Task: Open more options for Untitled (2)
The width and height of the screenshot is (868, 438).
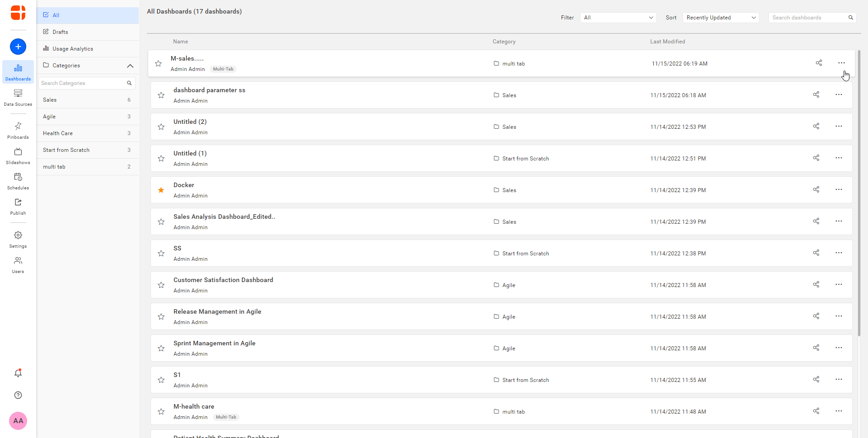Action: tap(839, 127)
